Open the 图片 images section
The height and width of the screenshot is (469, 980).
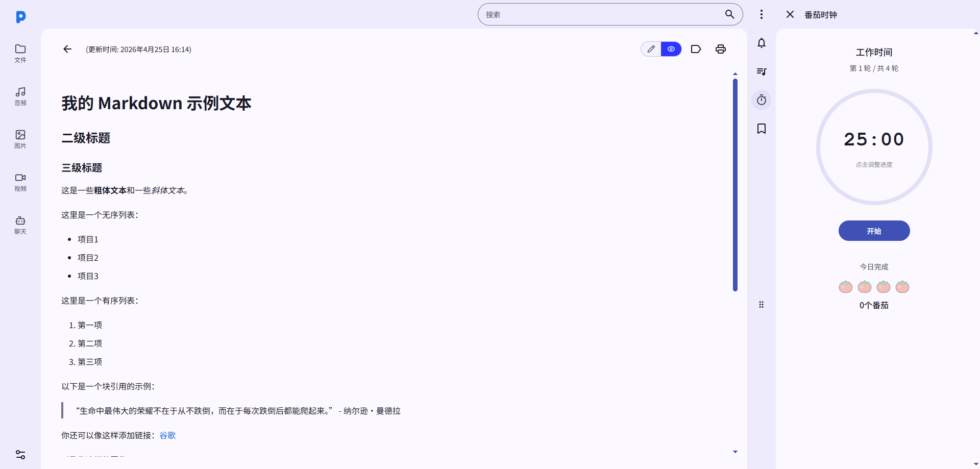(20, 139)
